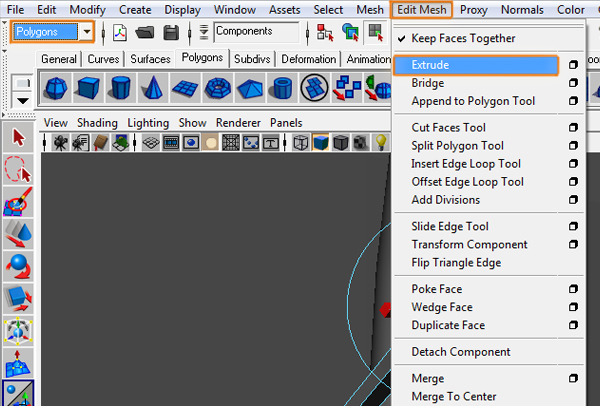Choose Detach Component menu entry
The image size is (600, 406).
click(x=461, y=352)
